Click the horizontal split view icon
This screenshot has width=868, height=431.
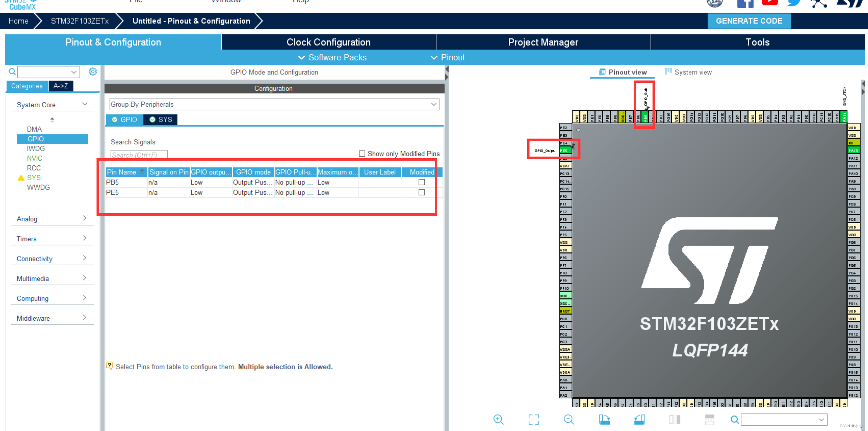[710, 419]
